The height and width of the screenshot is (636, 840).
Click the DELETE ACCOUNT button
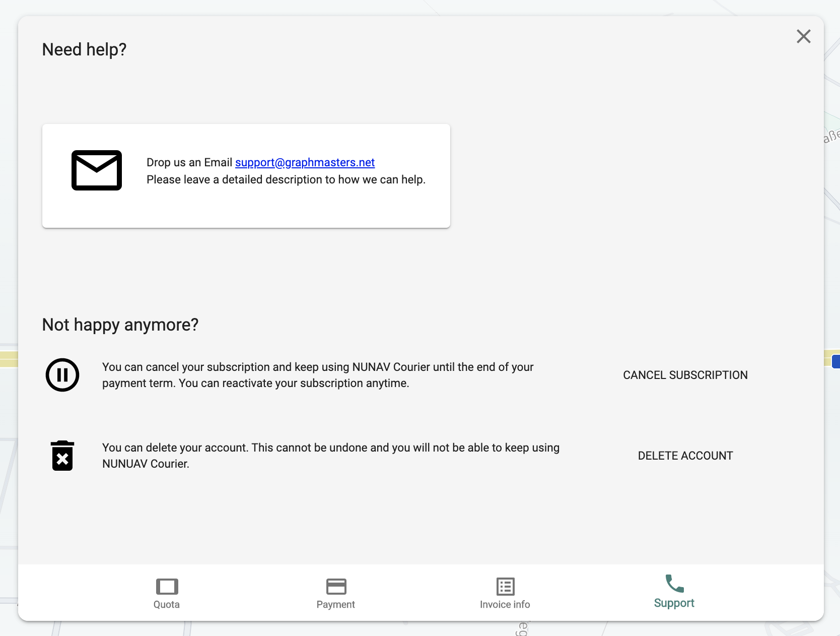685,456
